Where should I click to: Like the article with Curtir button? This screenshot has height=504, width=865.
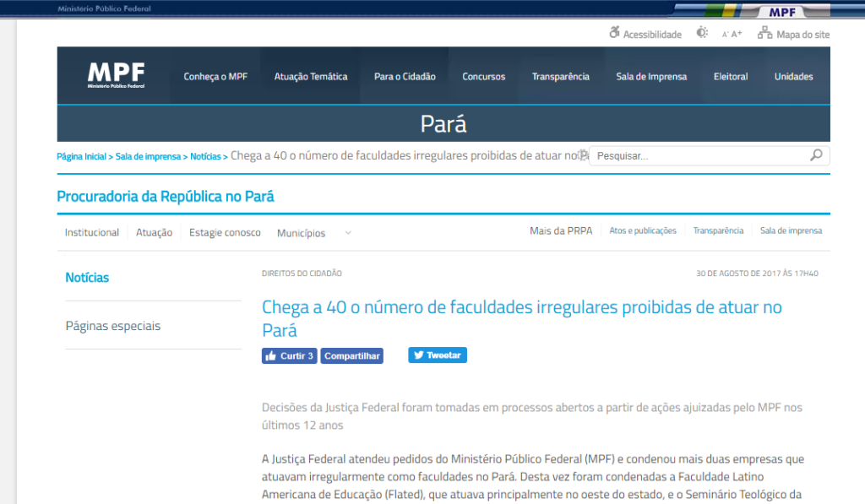coord(290,356)
